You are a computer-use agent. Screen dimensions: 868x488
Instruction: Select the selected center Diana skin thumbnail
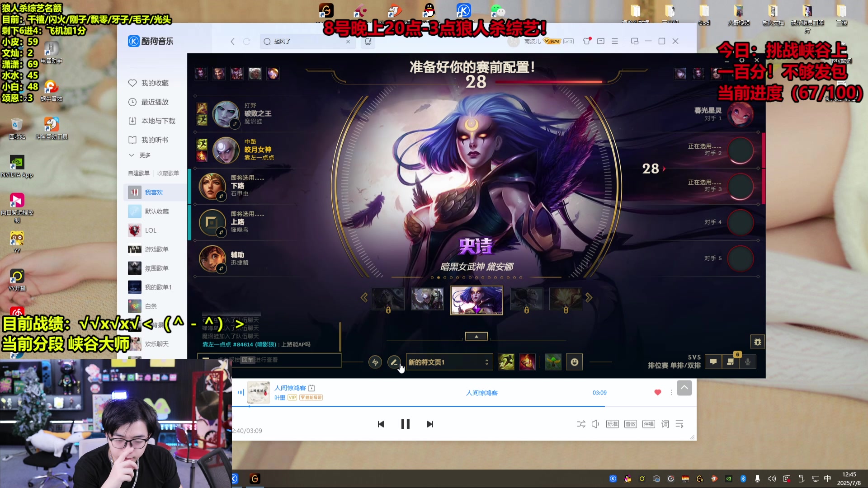476,300
